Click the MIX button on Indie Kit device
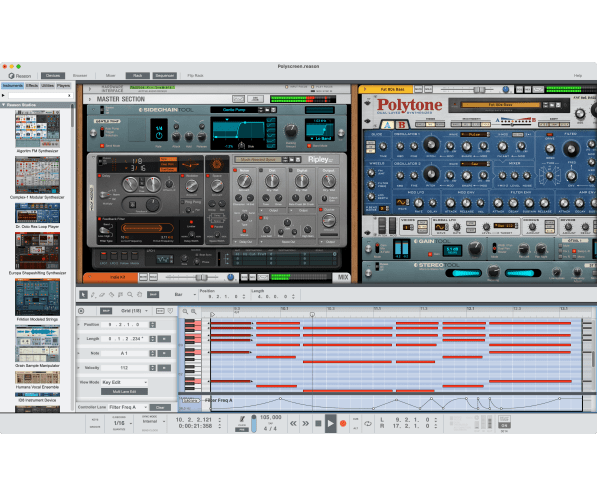597x497 pixels. pos(343,277)
